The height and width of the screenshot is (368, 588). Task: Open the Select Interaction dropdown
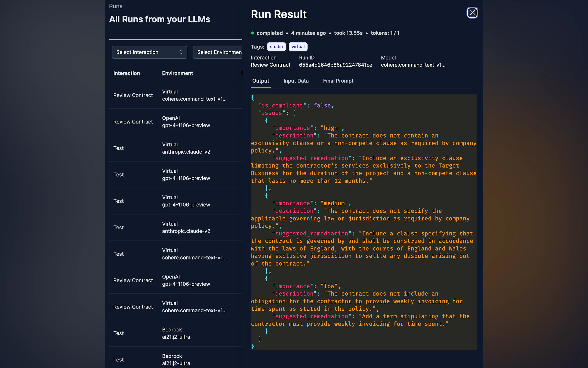pos(146,52)
